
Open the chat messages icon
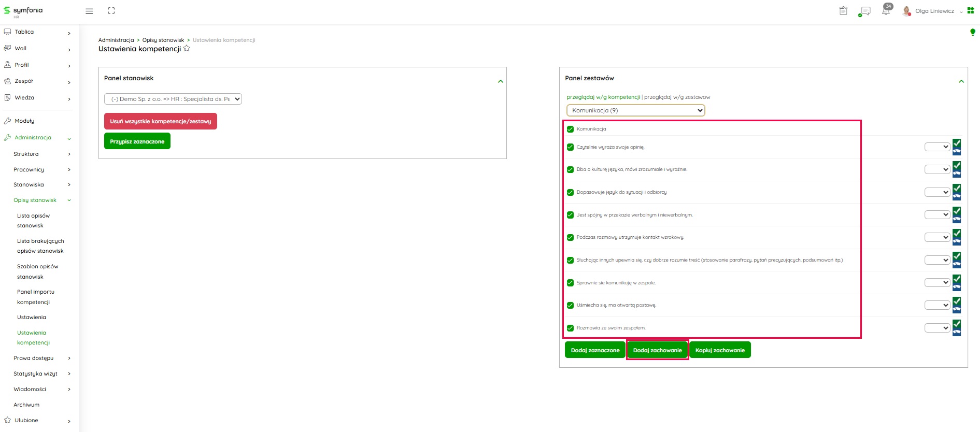(x=864, y=11)
